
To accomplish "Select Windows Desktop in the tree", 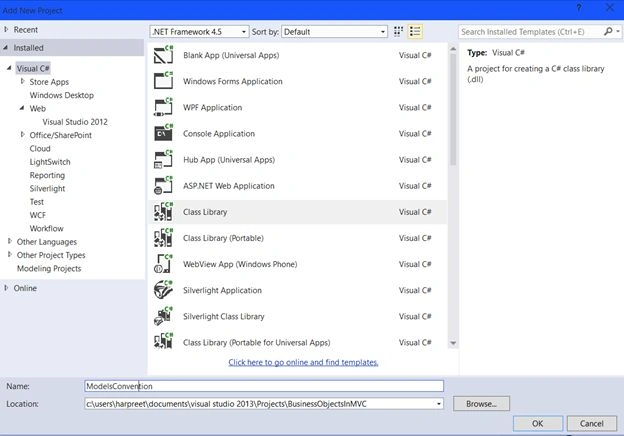I will click(x=62, y=95).
